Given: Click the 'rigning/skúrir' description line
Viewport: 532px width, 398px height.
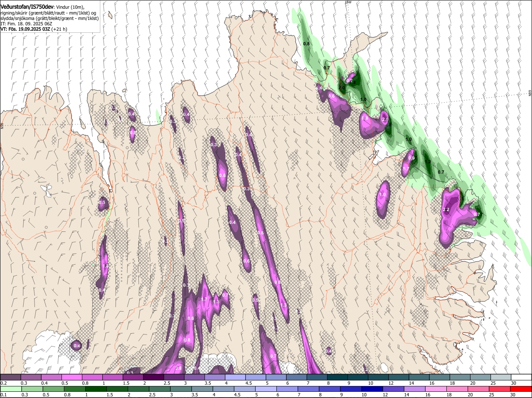Looking at the screenshot, I should [x=48, y=13].
